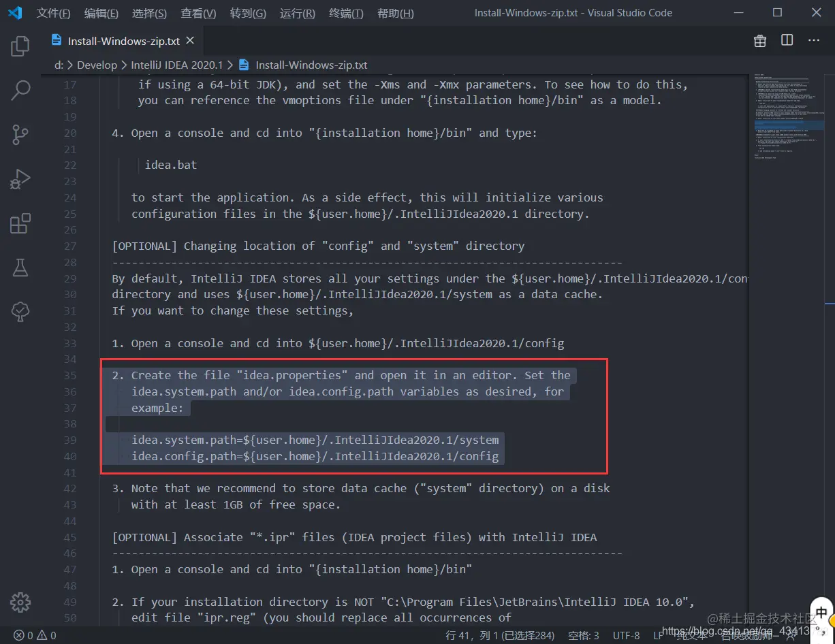The width and height of the screenshot is (835, 644).
Task: Click line number 22 in the gutter
Action: [70, 165]
